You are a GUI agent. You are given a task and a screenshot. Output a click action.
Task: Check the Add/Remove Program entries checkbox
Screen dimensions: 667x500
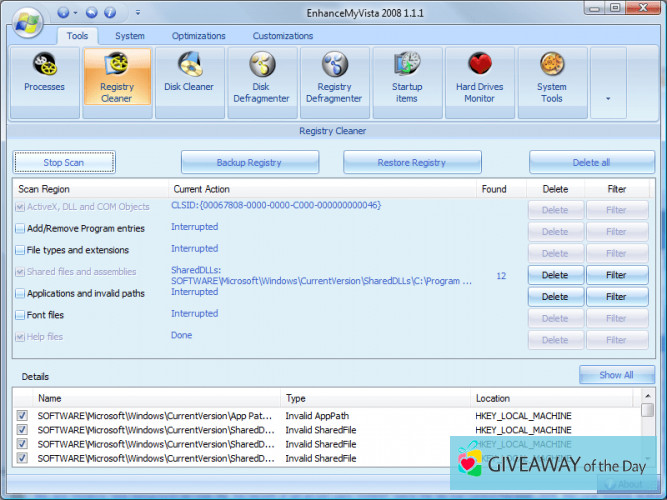pyautogui.click(x=20, y=229)
